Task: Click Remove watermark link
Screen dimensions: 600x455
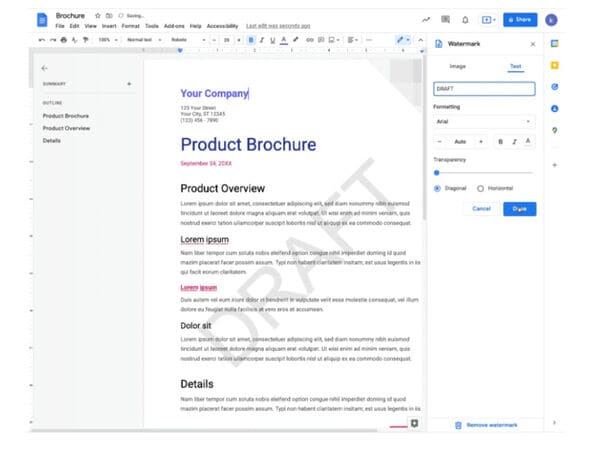Action: (486, 425)
